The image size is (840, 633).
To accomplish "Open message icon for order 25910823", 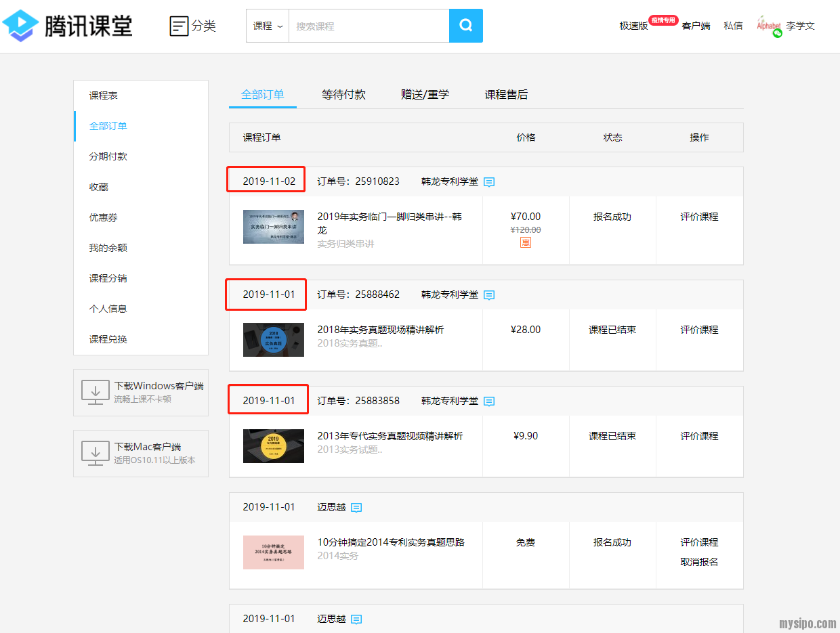I will [x=489, y=182].
